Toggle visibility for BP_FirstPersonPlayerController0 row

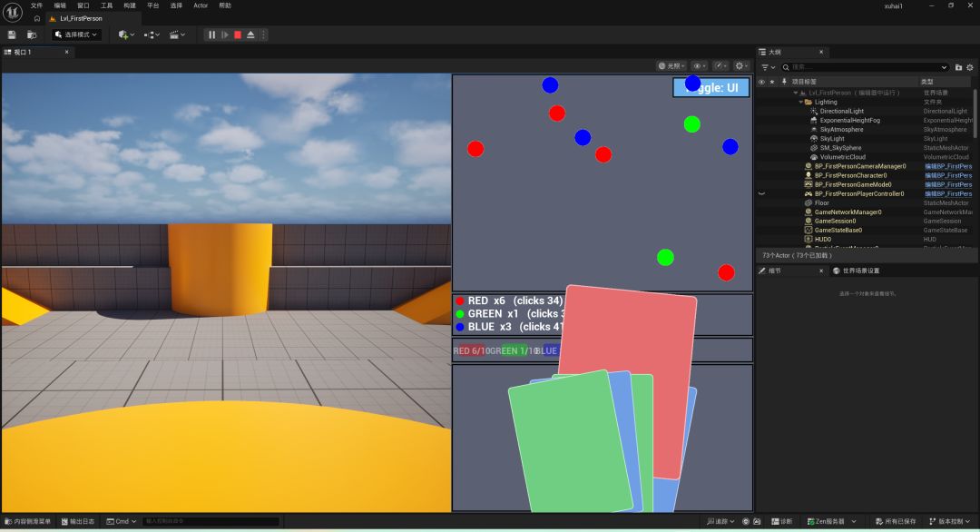click(761, 193)
